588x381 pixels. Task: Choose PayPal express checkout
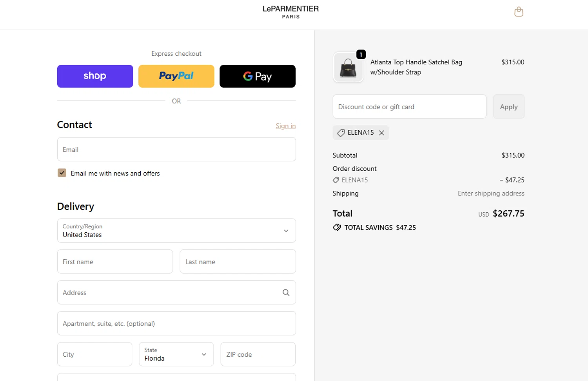pos(176,76)
